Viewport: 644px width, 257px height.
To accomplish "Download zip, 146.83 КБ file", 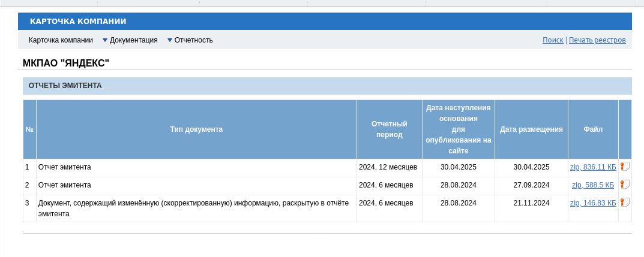I will [593, 203].
